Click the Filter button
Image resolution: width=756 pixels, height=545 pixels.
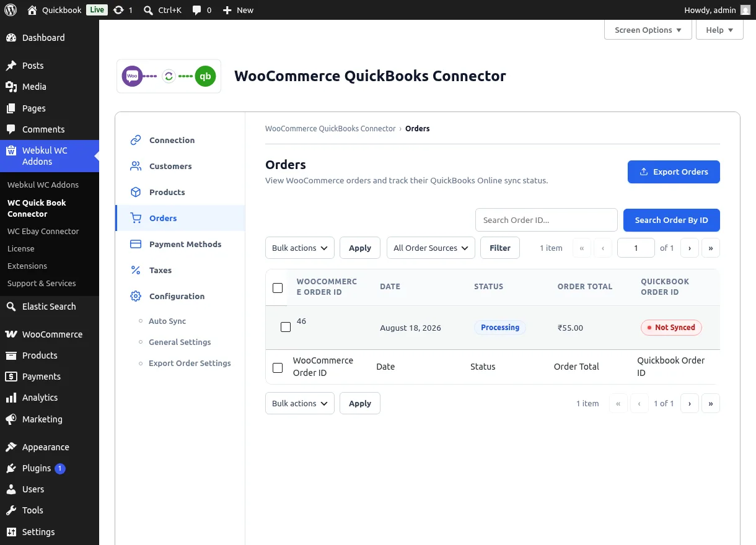point(500,248)
